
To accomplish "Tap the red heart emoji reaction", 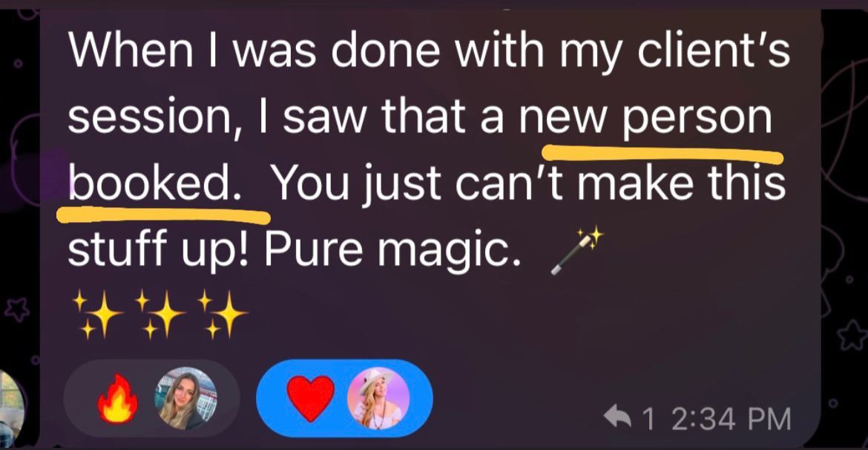I will pos(311,399).
